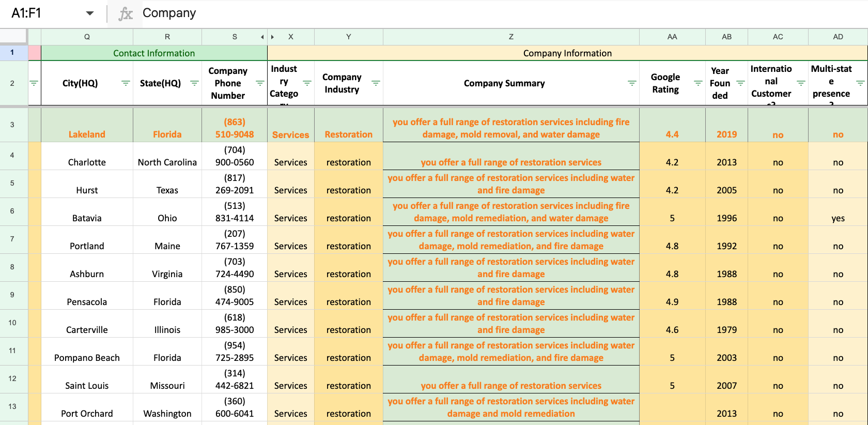Expand hidden columns with left arrow after S

tap(262, 37)
